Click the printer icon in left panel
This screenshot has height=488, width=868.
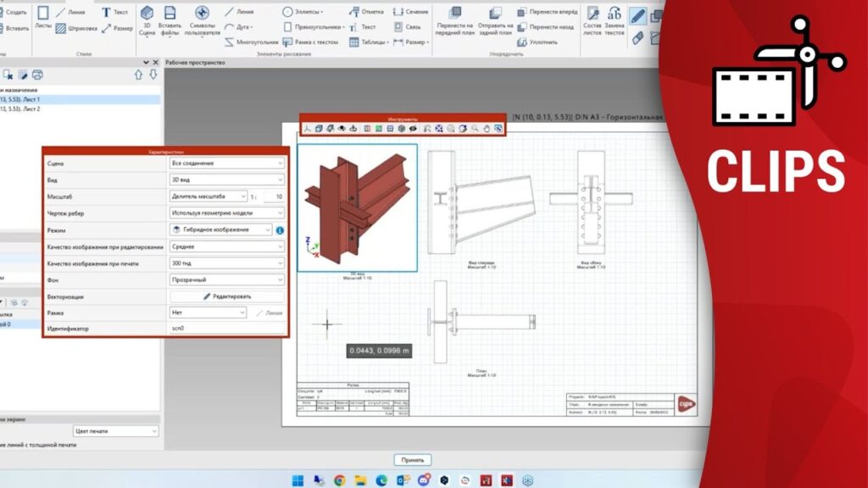point(37,75)
